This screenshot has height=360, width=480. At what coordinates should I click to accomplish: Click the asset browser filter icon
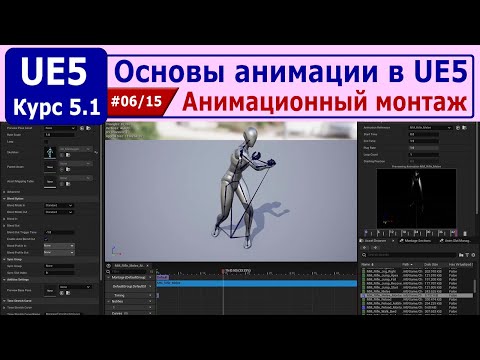(467, 255)
